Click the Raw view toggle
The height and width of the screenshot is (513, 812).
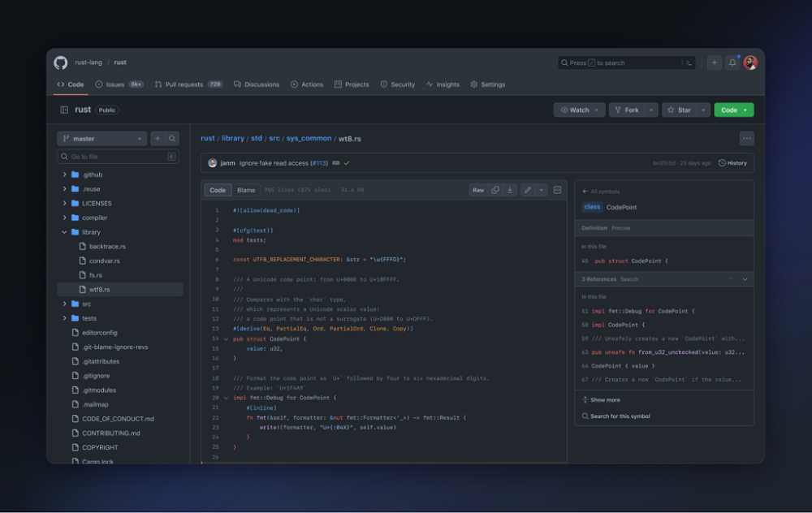click(478, 190)
